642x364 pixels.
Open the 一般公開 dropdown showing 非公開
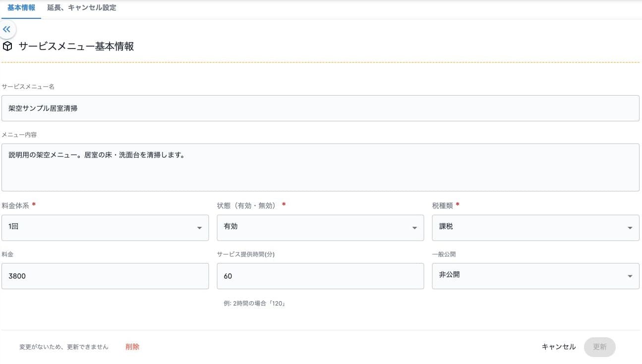pos(536,276)
